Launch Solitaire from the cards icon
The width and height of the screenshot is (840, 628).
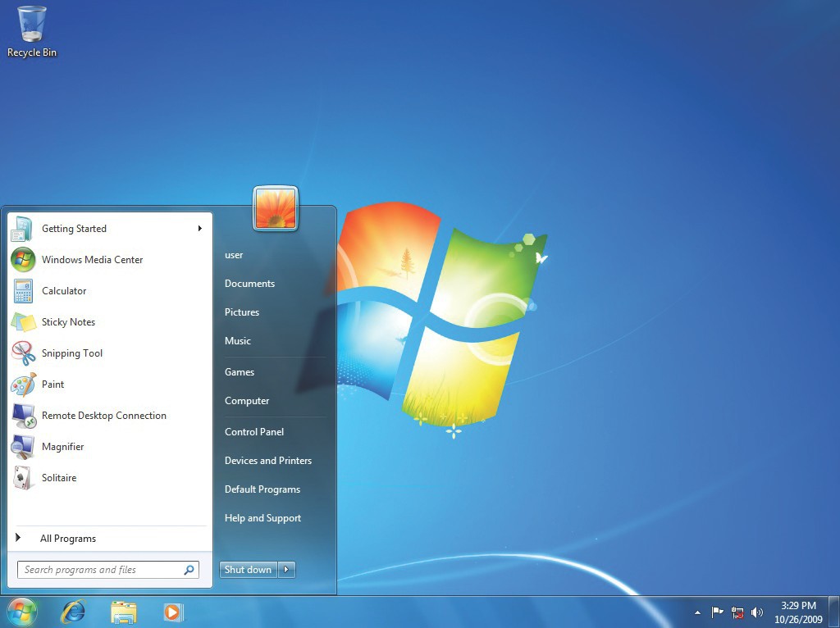click(23, 478)
